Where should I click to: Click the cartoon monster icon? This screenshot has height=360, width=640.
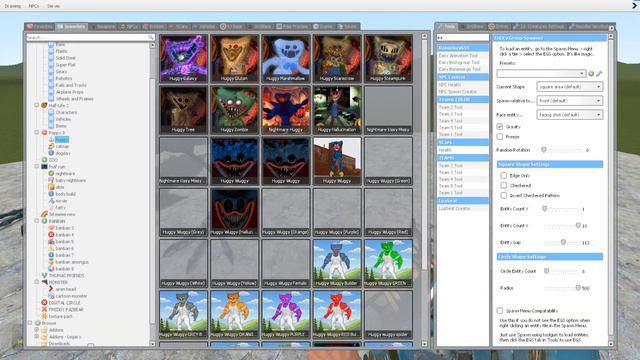[x=51, y=296]
